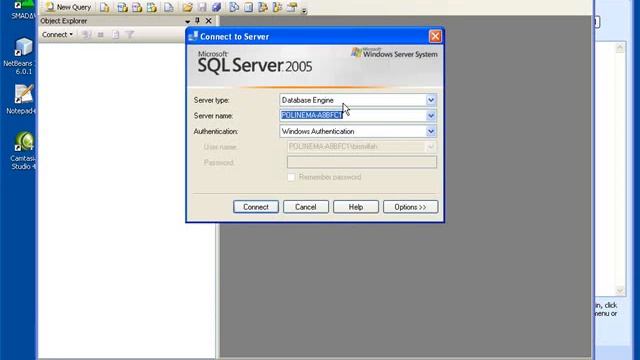Click the greyed User name field
This screenshot has height=360, width=640.
coord(362,147)
